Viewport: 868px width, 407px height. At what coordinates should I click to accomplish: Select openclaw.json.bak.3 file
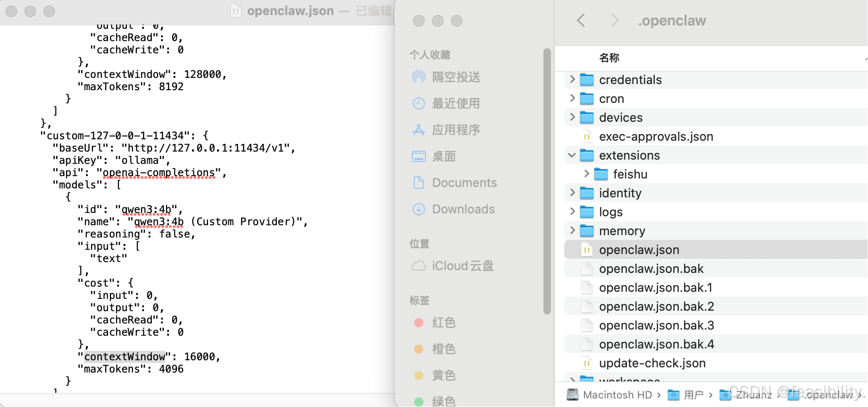pos(657,325)
